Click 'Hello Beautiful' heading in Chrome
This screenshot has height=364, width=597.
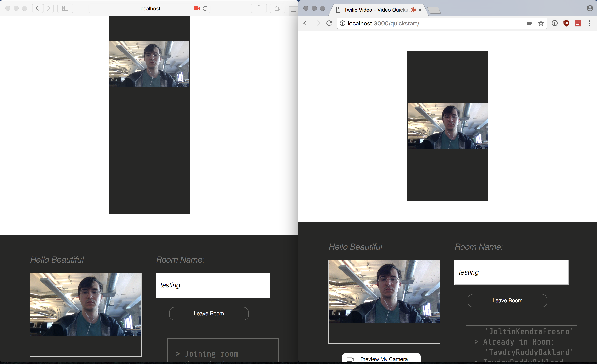click(356, 247)
